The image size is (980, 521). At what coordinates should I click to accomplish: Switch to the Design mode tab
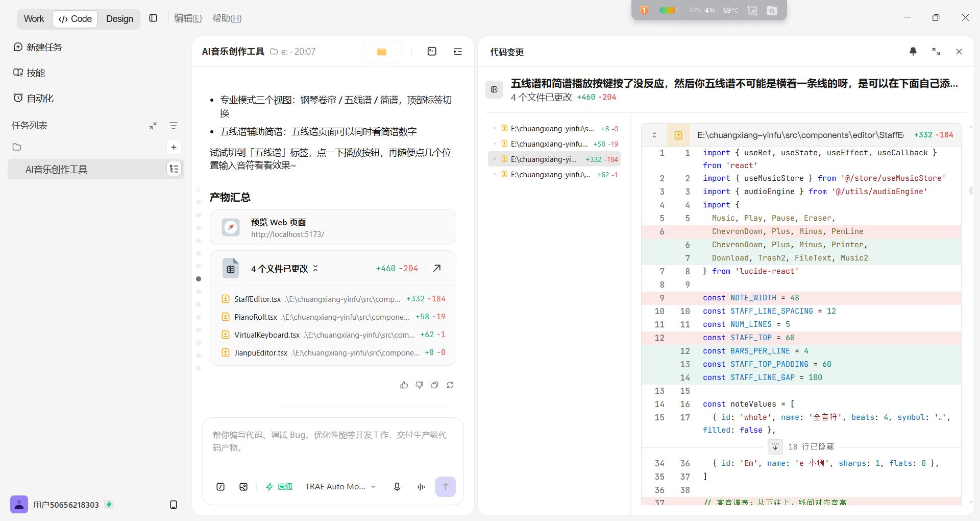pyautogui.click(x=119, y=19)
